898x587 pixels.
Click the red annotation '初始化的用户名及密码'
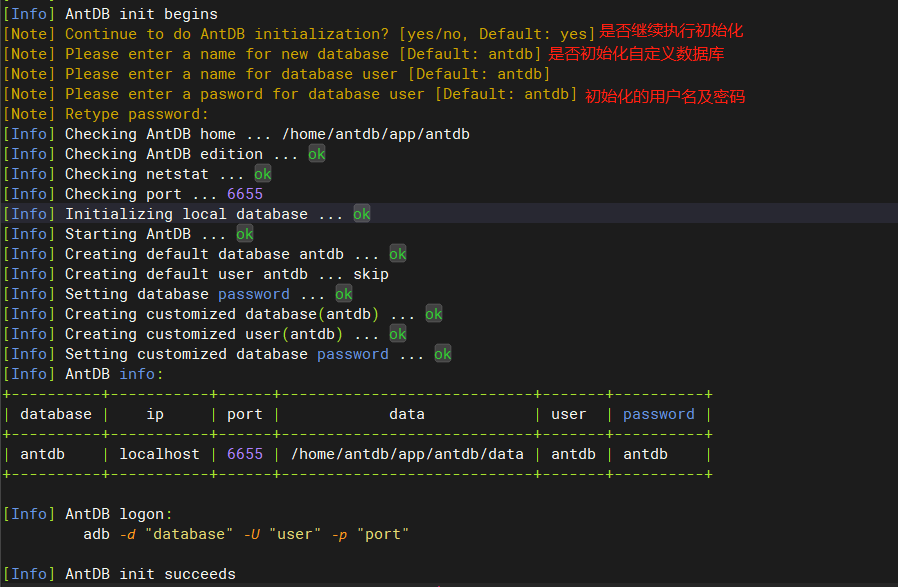(665, 96)
